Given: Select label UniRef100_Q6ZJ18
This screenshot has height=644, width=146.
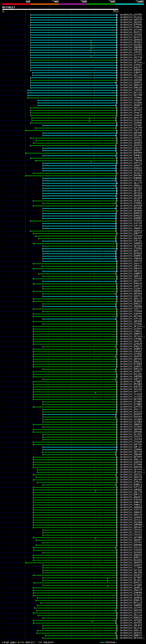Looking at the screenshot, I should point(131,75).
